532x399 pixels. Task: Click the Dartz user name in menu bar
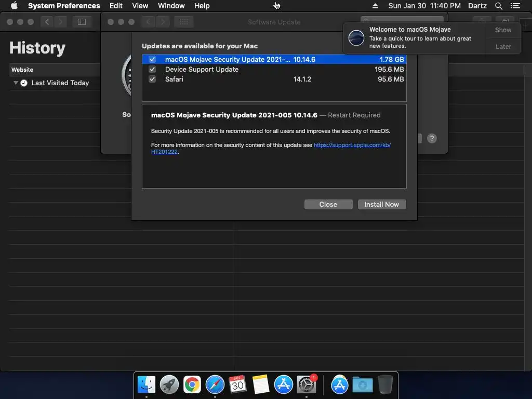tap(477, 6)
